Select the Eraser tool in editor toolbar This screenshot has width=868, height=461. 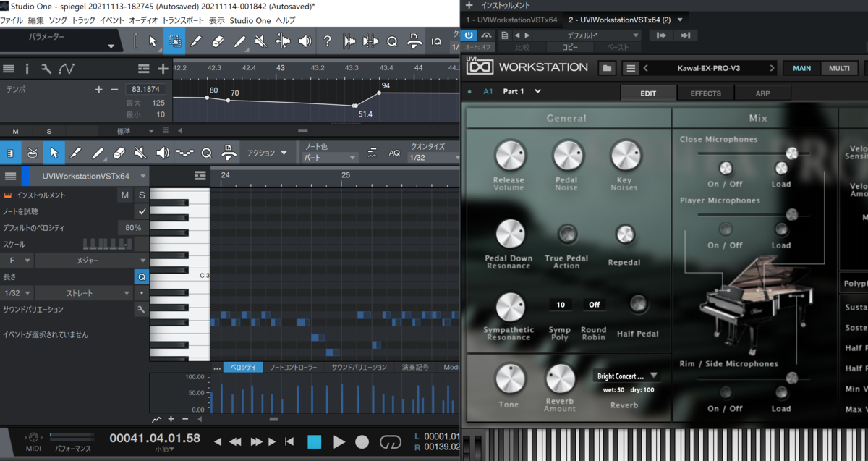[120, 153]
